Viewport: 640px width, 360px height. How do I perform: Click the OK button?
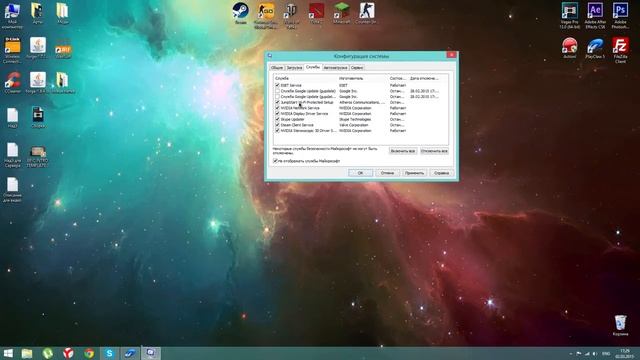pos(360,173)
